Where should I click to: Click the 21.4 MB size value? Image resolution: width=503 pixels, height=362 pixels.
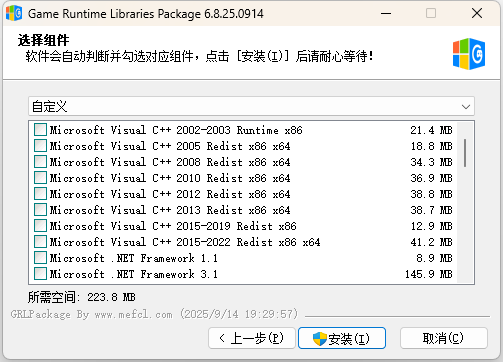tap(431, 130)
